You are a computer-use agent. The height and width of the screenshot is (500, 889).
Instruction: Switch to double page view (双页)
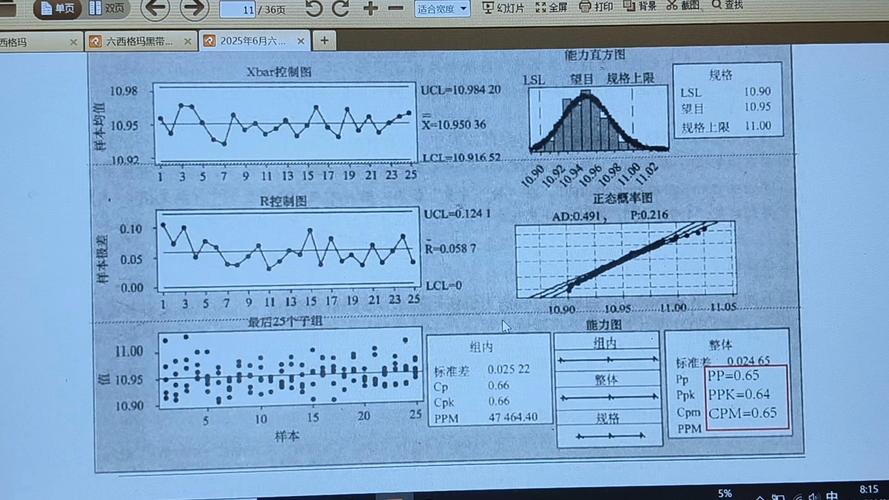click(108, 8)
